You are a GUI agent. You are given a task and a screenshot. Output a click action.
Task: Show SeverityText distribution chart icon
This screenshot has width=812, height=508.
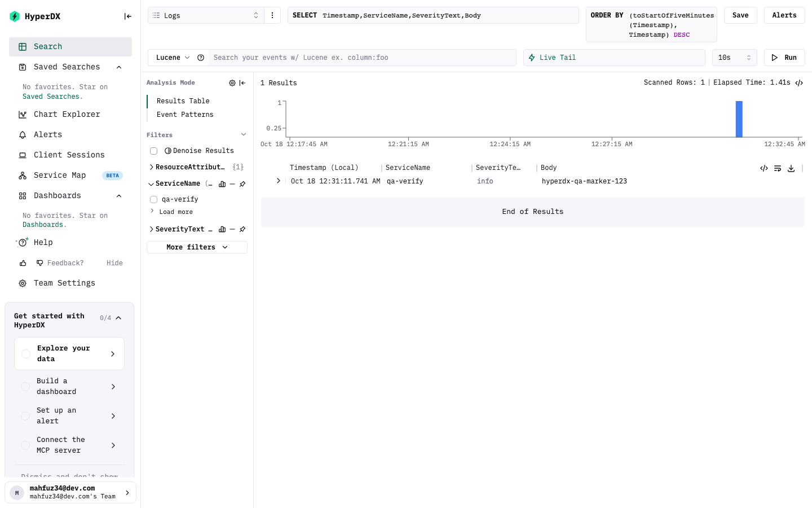(222, 229)
